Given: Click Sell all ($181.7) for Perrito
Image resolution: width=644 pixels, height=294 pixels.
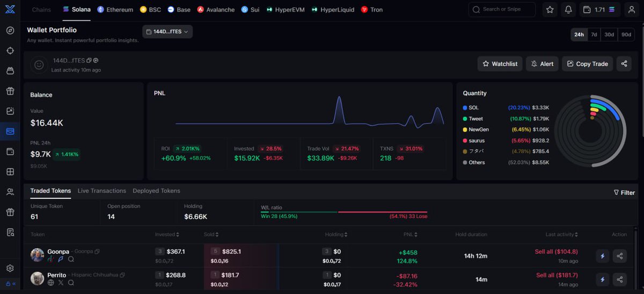Looking at the screenshot, I should [557, 275].
